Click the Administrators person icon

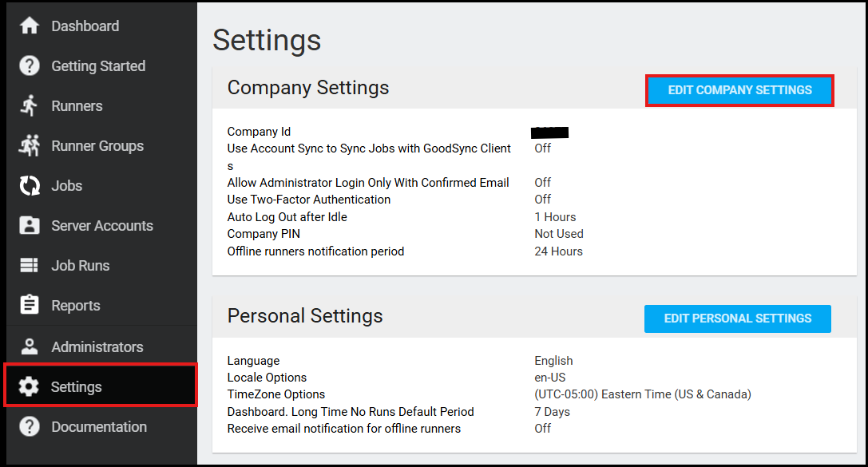click(29, 346)
